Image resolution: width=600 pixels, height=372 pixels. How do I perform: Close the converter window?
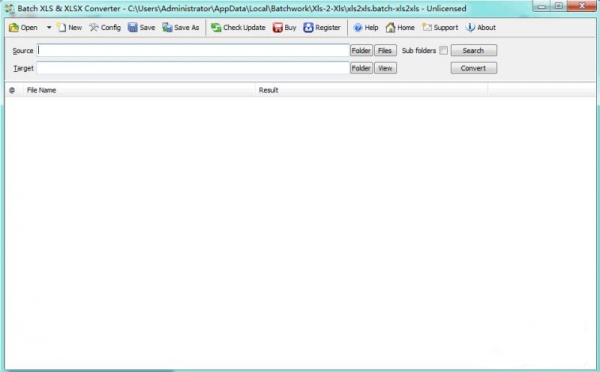point(582,6)
